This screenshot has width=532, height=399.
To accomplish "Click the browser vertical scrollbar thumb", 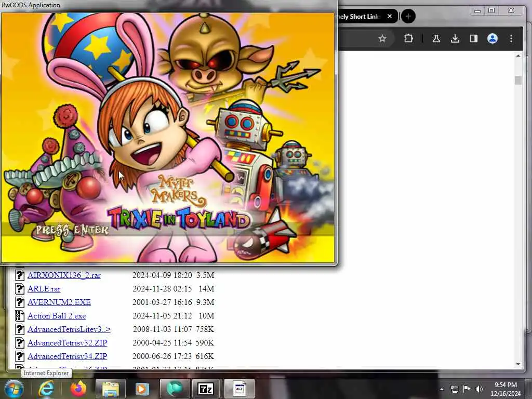I will [518, 80].
